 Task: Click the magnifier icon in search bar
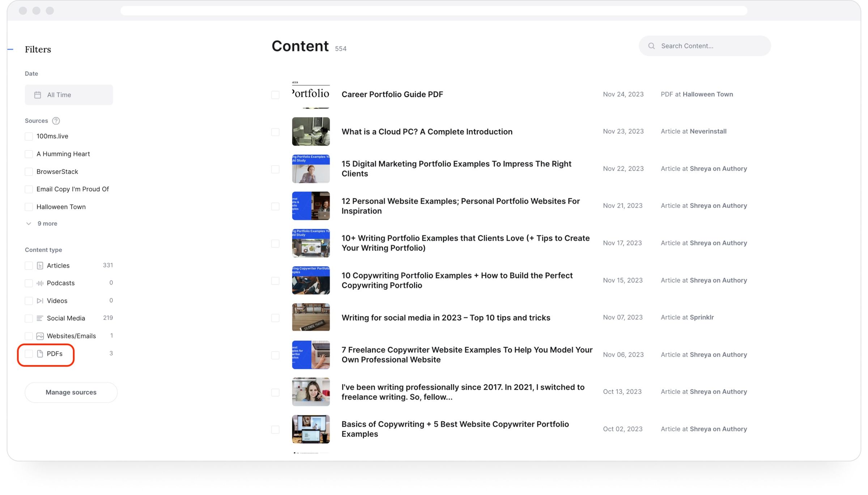[x=651, y=46]
